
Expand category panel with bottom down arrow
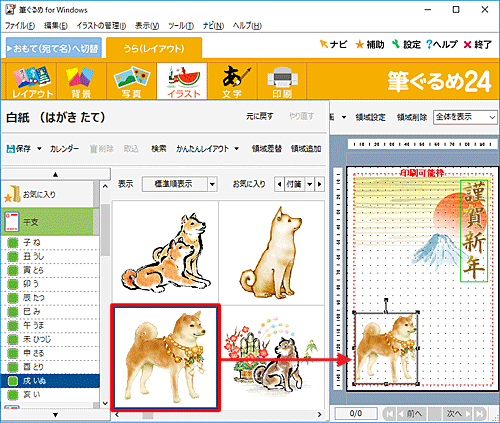(x=55, y=415)
